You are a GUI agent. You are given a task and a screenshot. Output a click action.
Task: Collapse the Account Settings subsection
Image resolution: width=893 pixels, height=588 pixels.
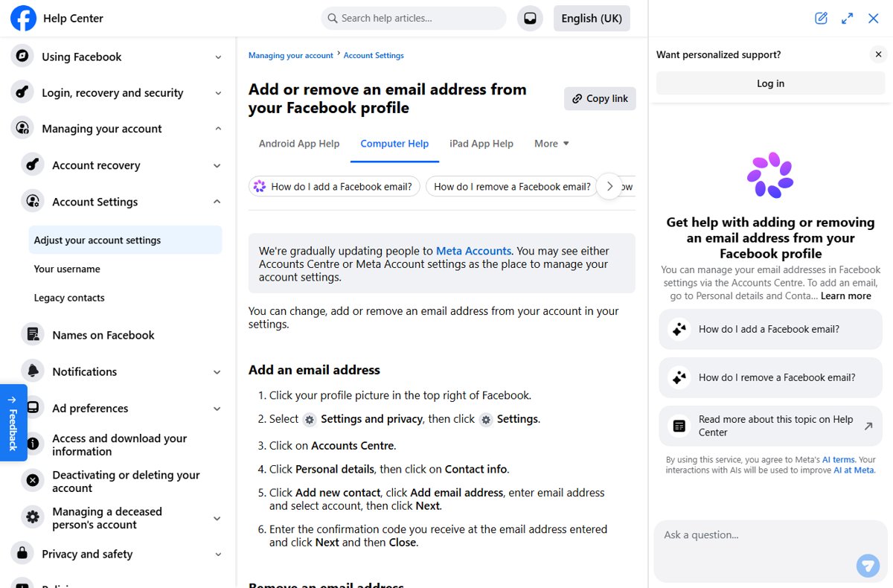217,202
